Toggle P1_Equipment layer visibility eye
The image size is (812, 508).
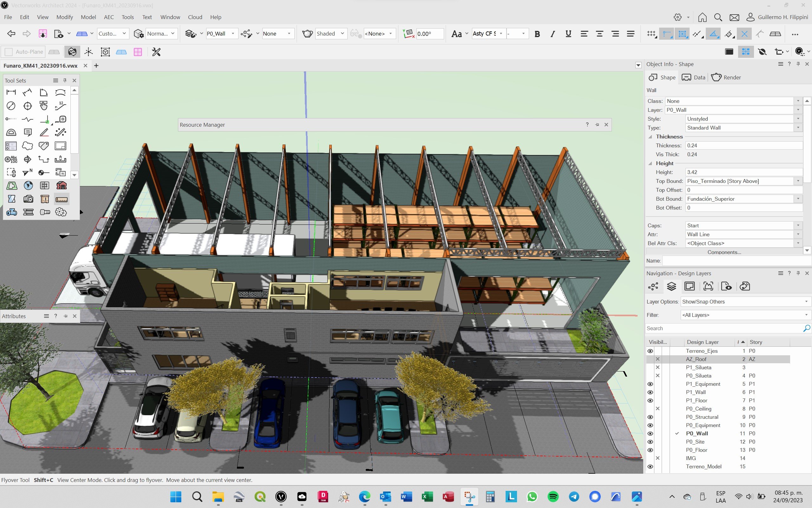[650, 384]
